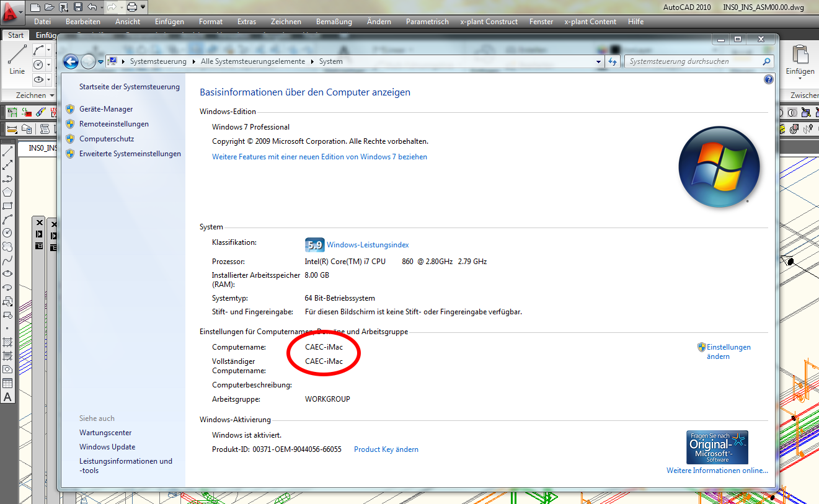Open the Ansicht menu
Screen dimensions: 819x504
(x=128, y=22)
